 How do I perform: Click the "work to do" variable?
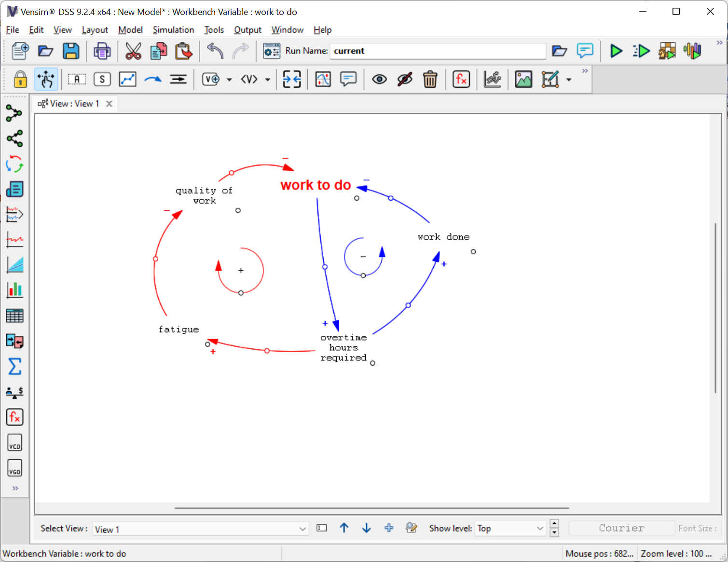316,185
